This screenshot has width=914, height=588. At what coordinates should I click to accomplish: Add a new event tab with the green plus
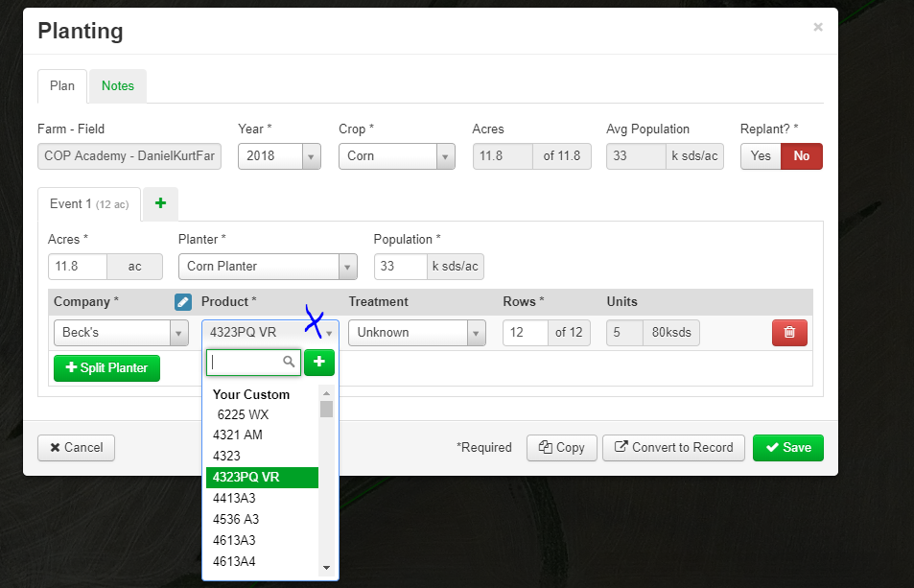click(160, 203)
